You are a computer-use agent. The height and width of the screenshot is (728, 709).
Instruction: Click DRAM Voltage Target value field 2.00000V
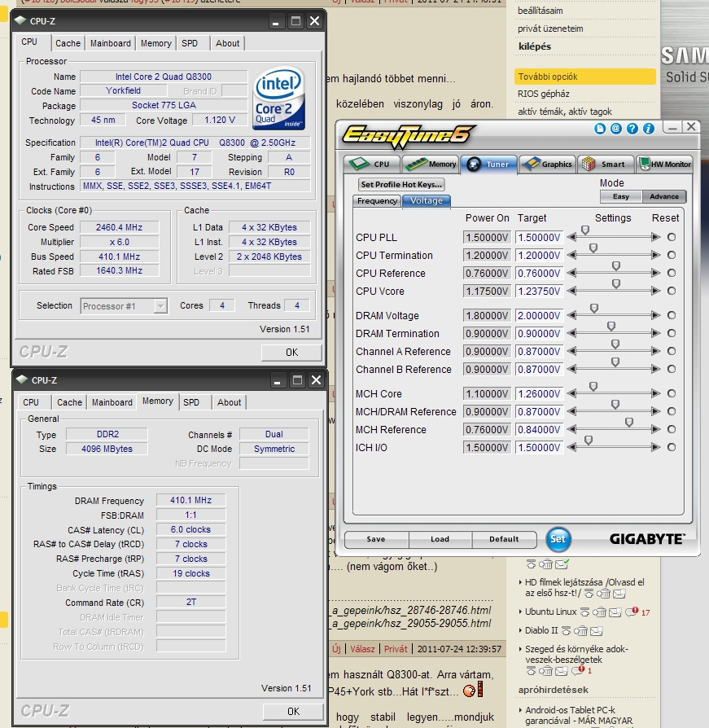point(539,315)
